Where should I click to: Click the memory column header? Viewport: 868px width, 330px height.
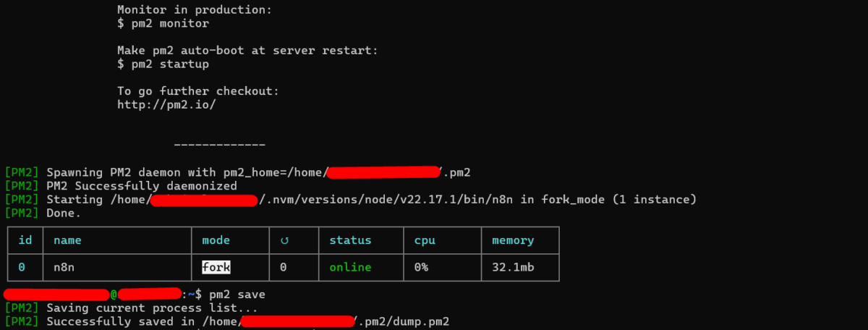[513, 240]
